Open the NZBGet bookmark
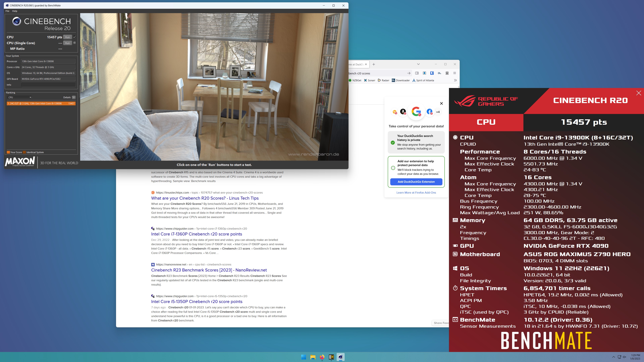Image resolution: width=644 pixels, height=362 pixels. click(x=355, y=80)
